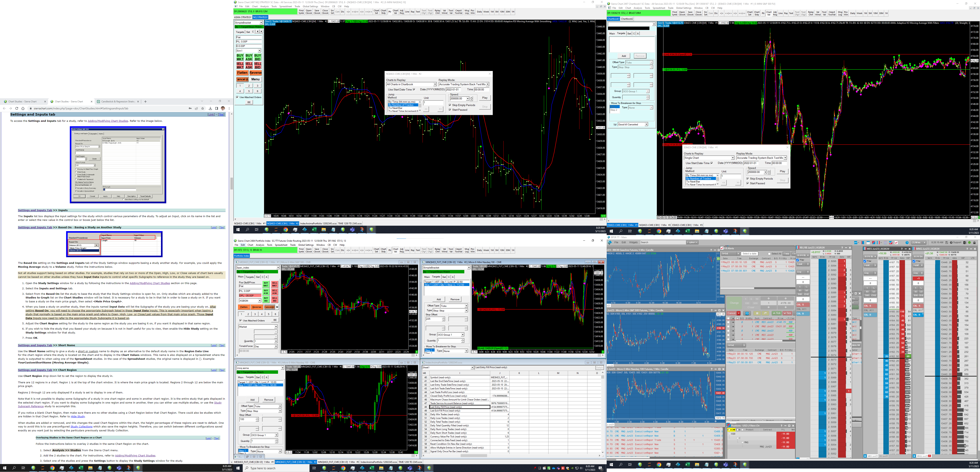Image resolution: width=980 pixels, height=472 pixels.
Task: Click Excel icon in top-right monitor taskbar
Action: tap(687, 231)
